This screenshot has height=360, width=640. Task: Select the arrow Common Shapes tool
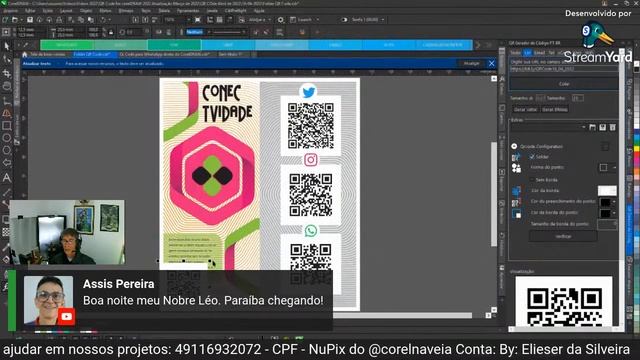[x=7, y=163]
